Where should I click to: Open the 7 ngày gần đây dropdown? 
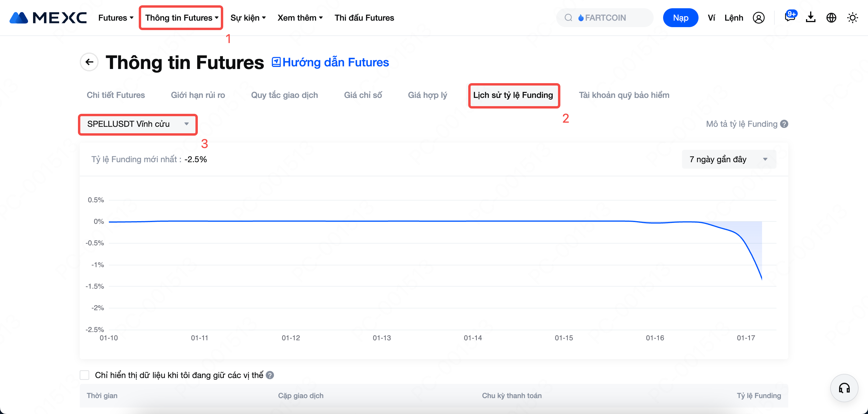click(x=729, y=159)
